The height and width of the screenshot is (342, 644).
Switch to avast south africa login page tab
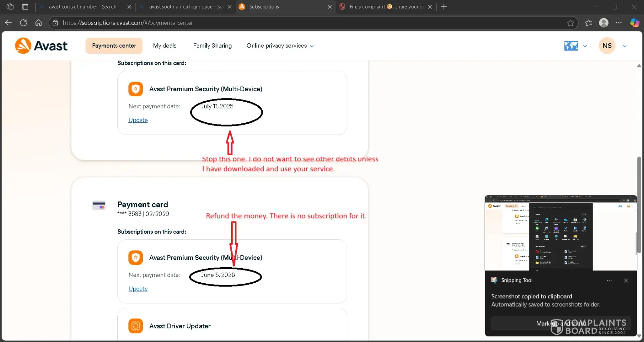(186, 7)
